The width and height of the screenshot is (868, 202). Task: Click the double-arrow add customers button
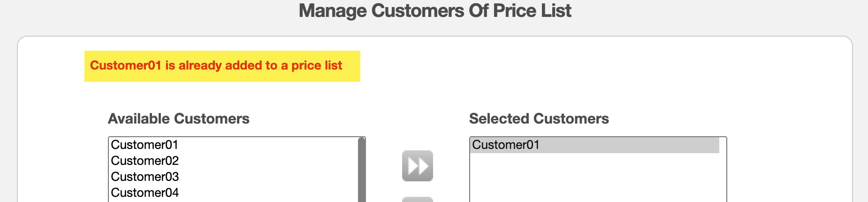[417, 166]
